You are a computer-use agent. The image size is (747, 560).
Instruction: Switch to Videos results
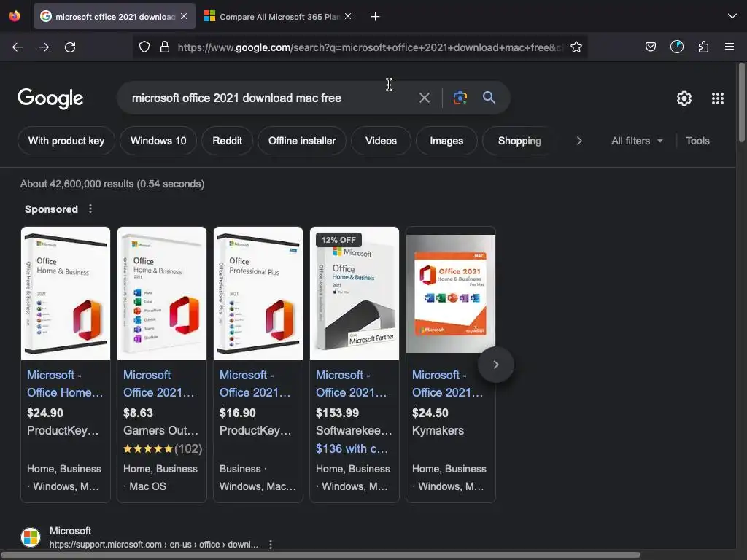coord(381,141)
